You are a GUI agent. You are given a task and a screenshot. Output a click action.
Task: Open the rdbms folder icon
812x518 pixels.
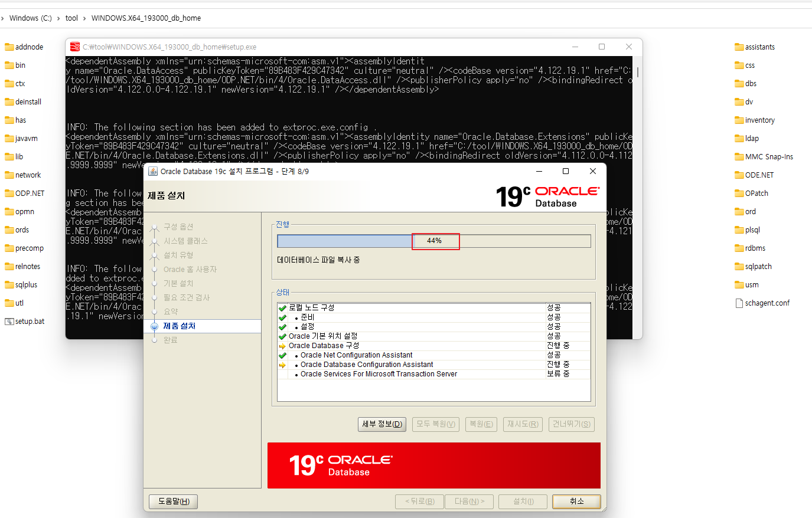[x=739, y=248]
